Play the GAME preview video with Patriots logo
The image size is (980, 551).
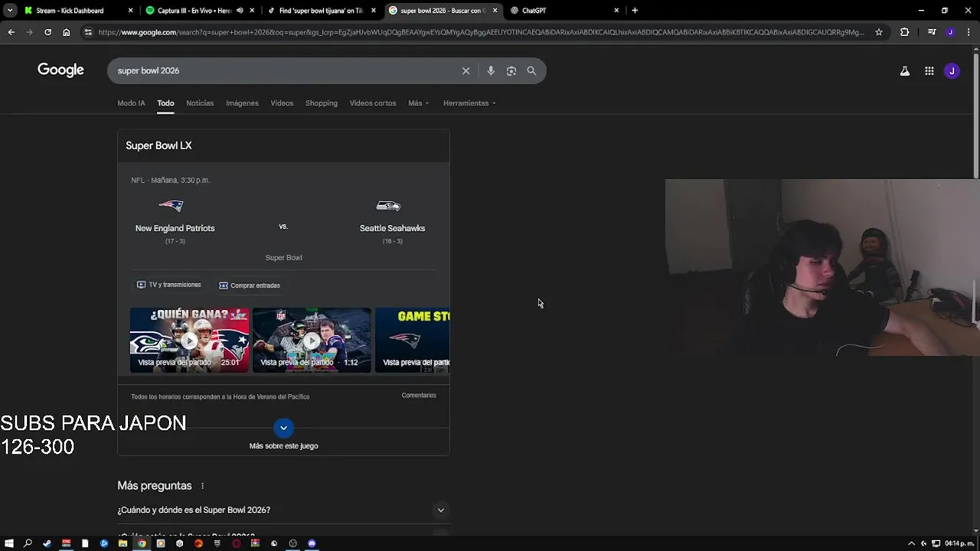412,340
